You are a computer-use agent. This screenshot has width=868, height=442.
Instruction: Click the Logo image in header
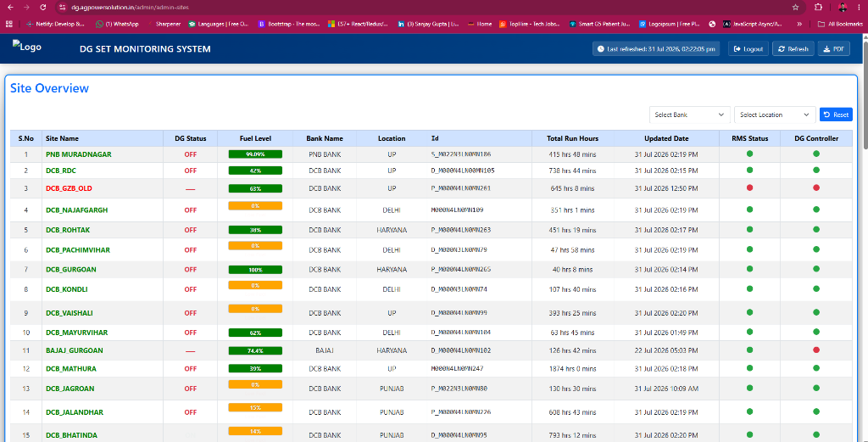[x=26, y=47]
